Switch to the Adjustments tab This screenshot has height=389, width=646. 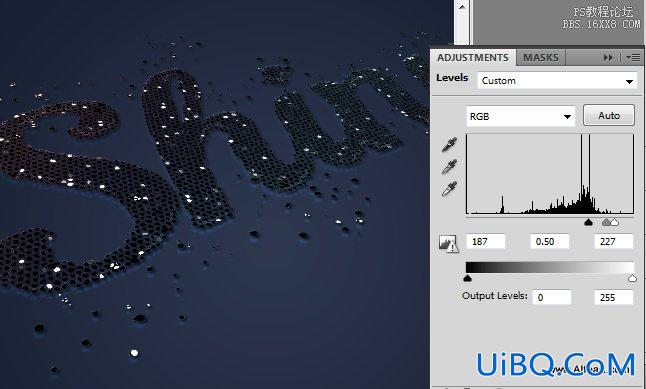(473, 58)
